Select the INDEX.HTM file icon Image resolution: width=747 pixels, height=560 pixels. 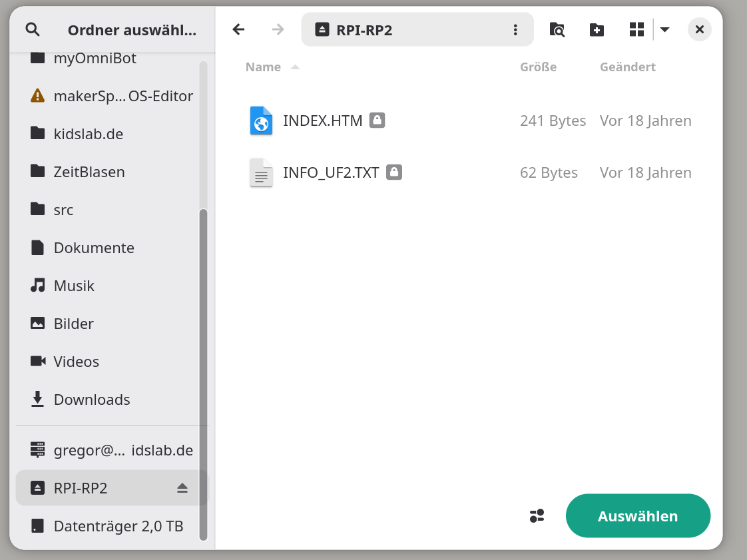pyautogui.click(x=261, y=121)
